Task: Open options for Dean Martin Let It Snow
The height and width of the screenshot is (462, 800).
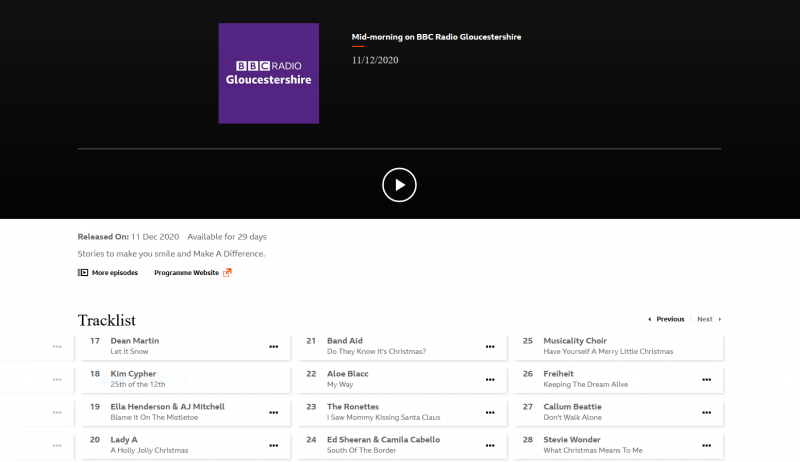Action: point(273,347)
